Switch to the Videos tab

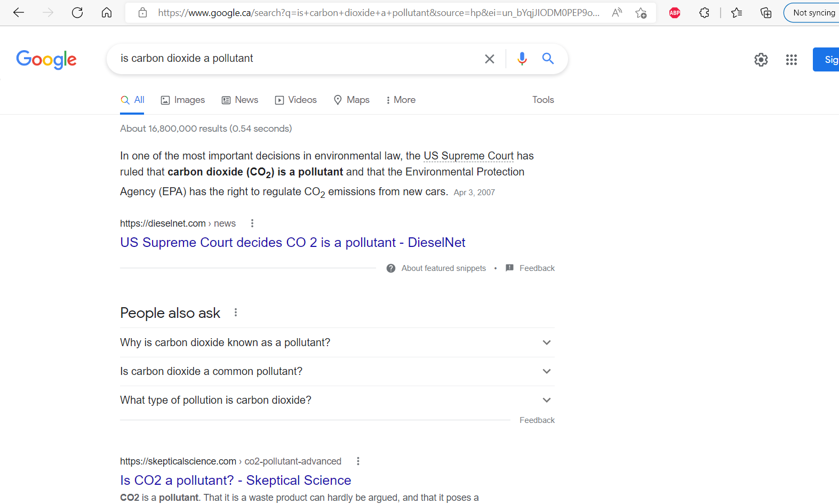pos(296,100)
